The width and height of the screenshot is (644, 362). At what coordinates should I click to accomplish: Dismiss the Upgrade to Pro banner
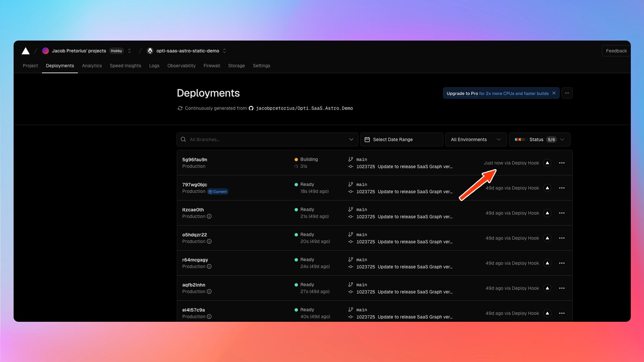[554, 93]
